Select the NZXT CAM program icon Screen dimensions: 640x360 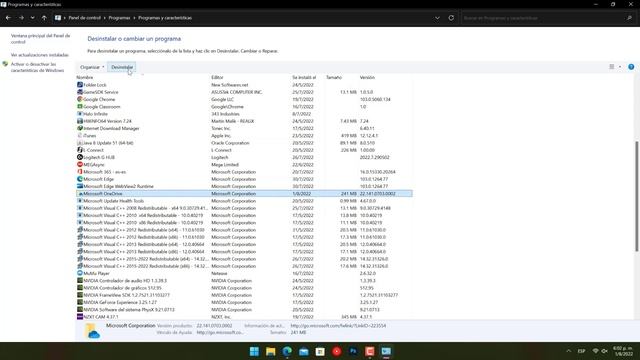[80, 317]
